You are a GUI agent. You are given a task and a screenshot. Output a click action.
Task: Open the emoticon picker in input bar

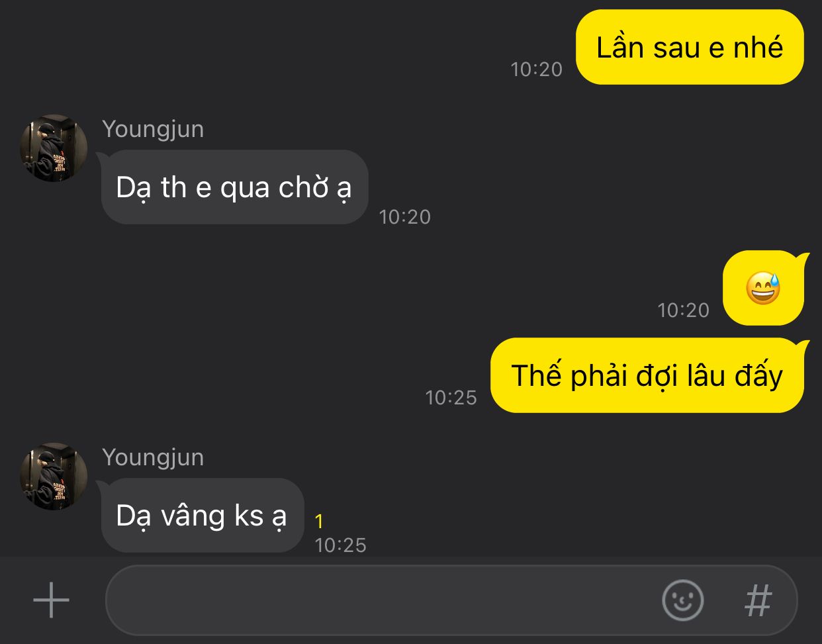682,600
